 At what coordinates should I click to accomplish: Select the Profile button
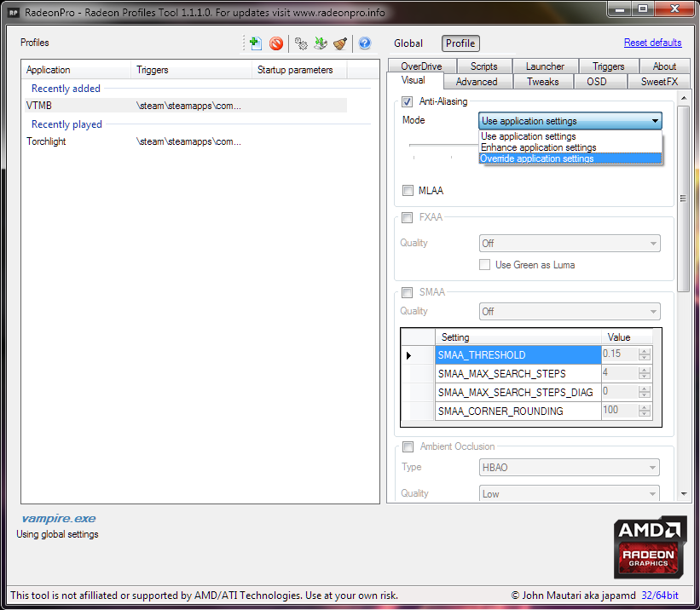tap(460, 43)
